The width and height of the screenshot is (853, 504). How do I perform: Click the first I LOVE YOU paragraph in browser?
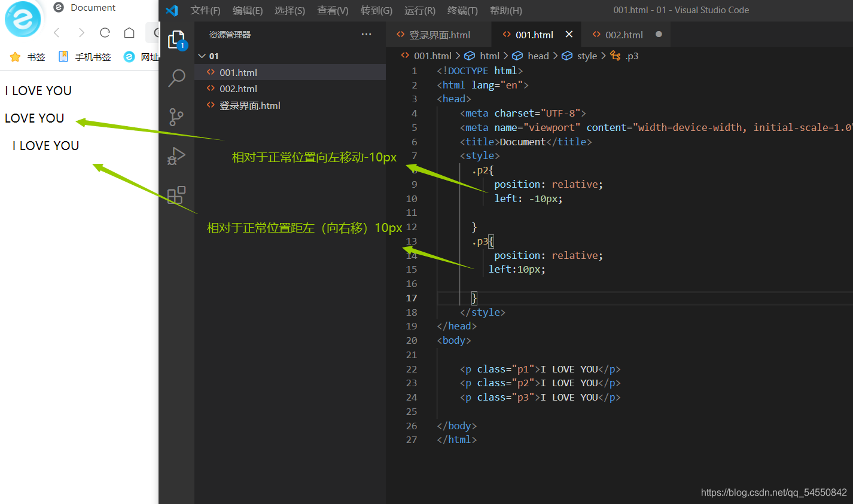(x=38, y=91)
